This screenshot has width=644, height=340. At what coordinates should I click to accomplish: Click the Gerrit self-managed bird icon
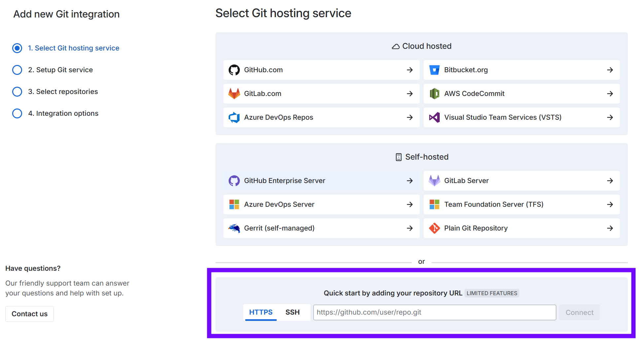[234, 228]
